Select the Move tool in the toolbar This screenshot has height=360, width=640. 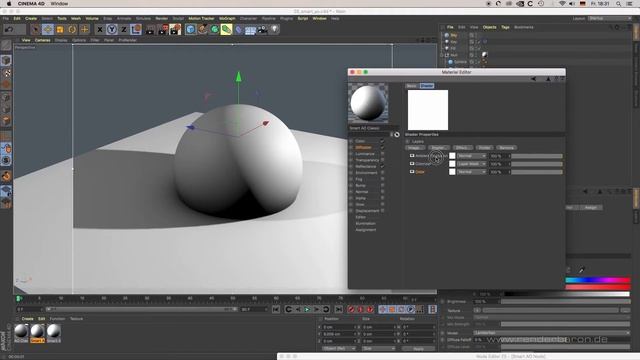(x=48, y=29)
